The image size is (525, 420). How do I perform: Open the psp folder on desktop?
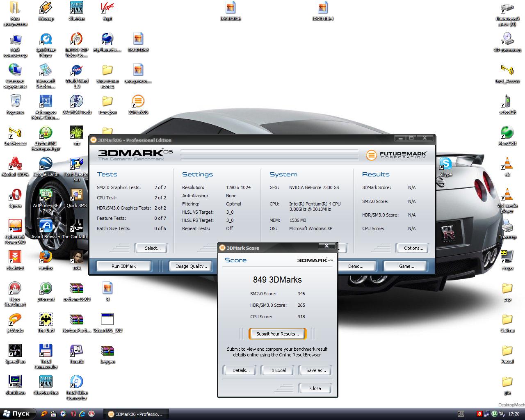507,291
